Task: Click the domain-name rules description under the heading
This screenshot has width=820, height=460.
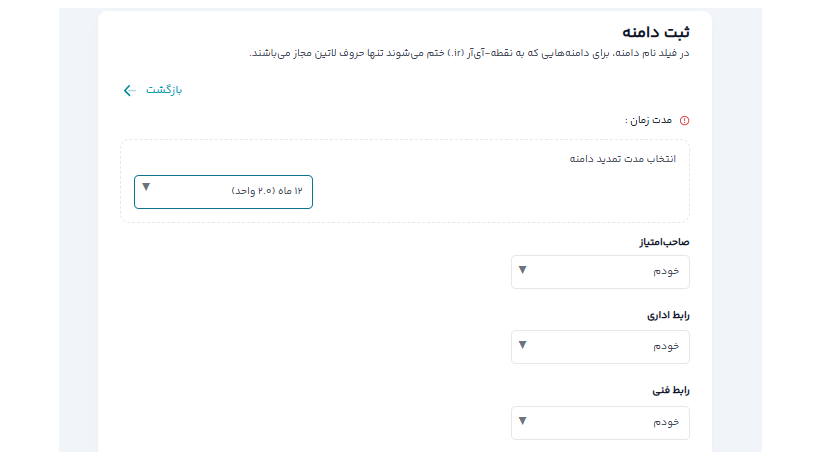Action: (469, 53)
